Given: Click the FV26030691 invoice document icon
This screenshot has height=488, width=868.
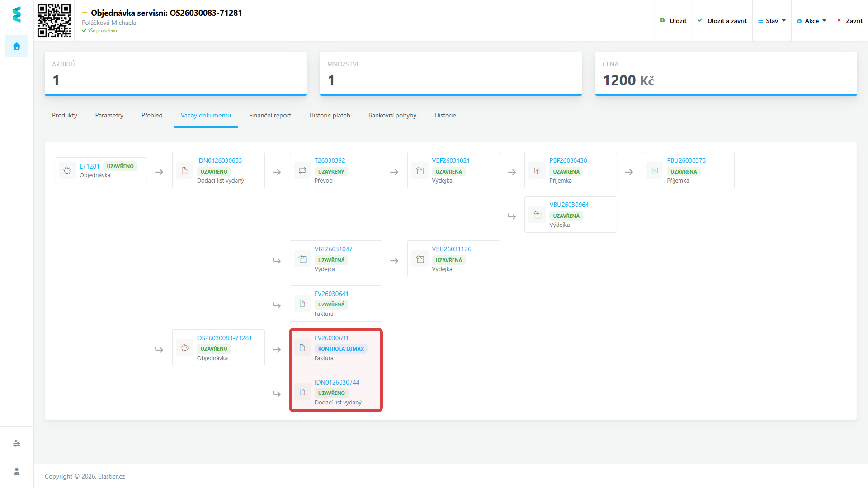Looking at the screenshot, I should (302, 347).
